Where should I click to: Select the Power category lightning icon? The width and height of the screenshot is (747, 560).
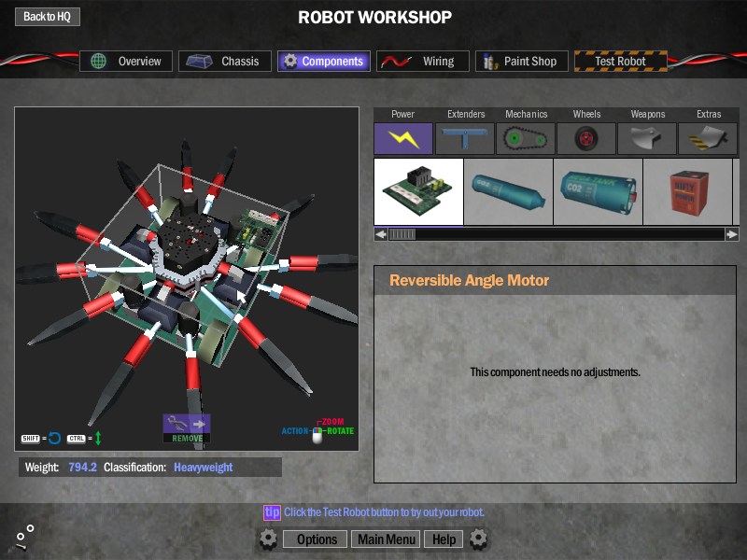pos(403,139)
